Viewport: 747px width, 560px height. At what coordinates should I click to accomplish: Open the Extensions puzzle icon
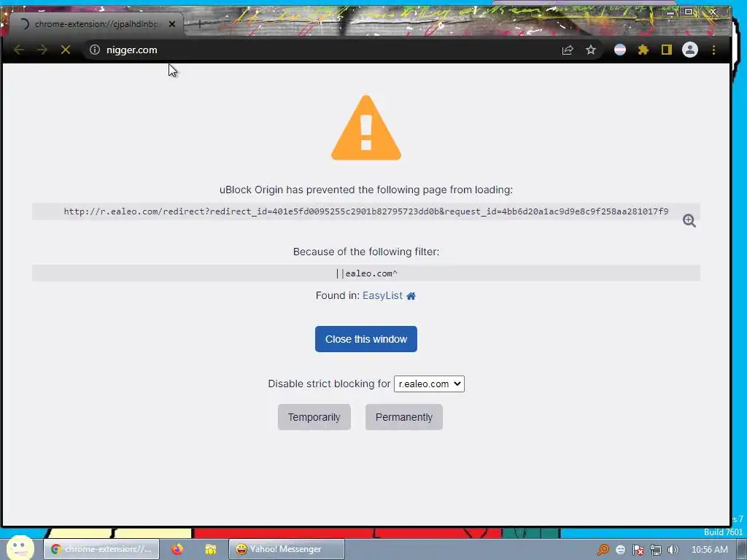coord(643,50)
